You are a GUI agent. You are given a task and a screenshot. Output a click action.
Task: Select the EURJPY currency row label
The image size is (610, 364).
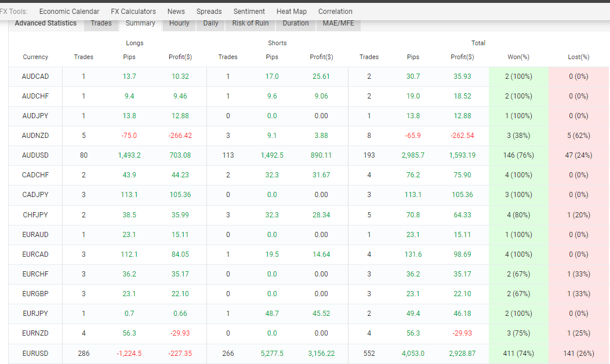pos(35,314)
